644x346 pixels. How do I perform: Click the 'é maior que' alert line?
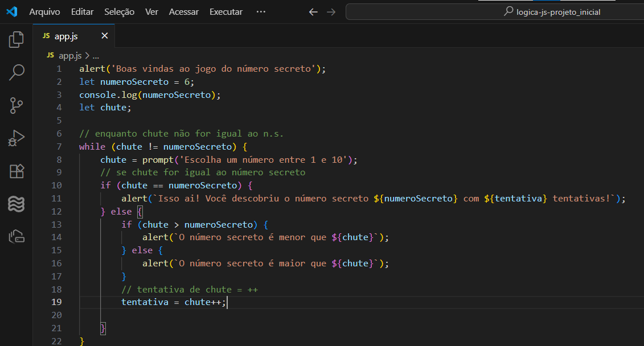[266, 263]
